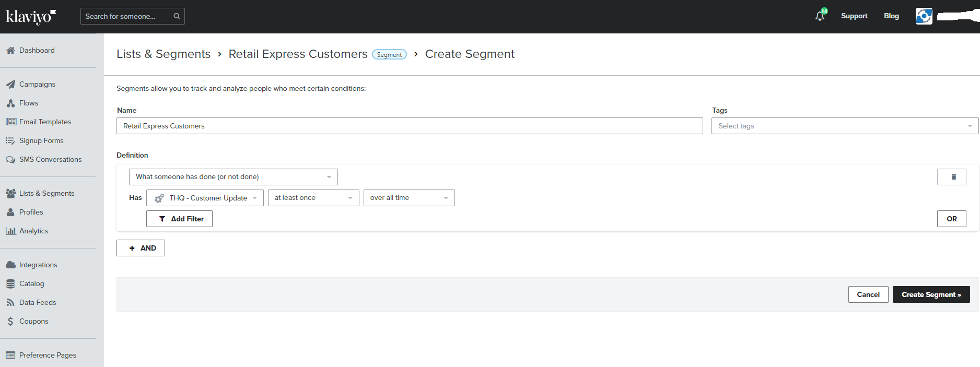Delete the condition with trash icon

coord(951,177)
